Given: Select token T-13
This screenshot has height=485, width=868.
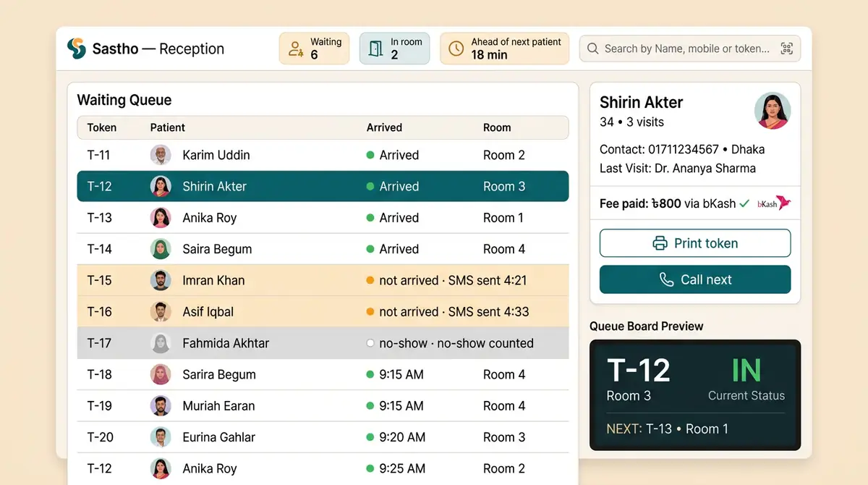Looking at the screenshot, I should (100, 218).
